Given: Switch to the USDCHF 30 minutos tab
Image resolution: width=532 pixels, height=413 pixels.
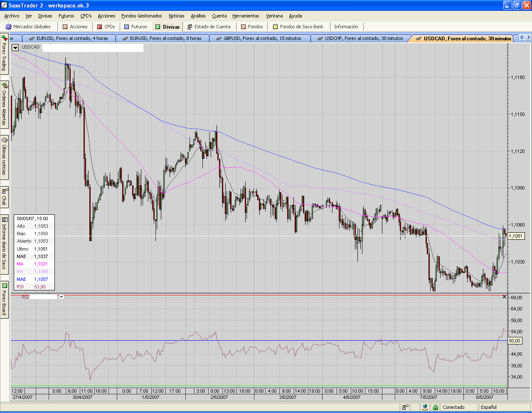Looking at the screenshot, I should [x=360, y=38].
